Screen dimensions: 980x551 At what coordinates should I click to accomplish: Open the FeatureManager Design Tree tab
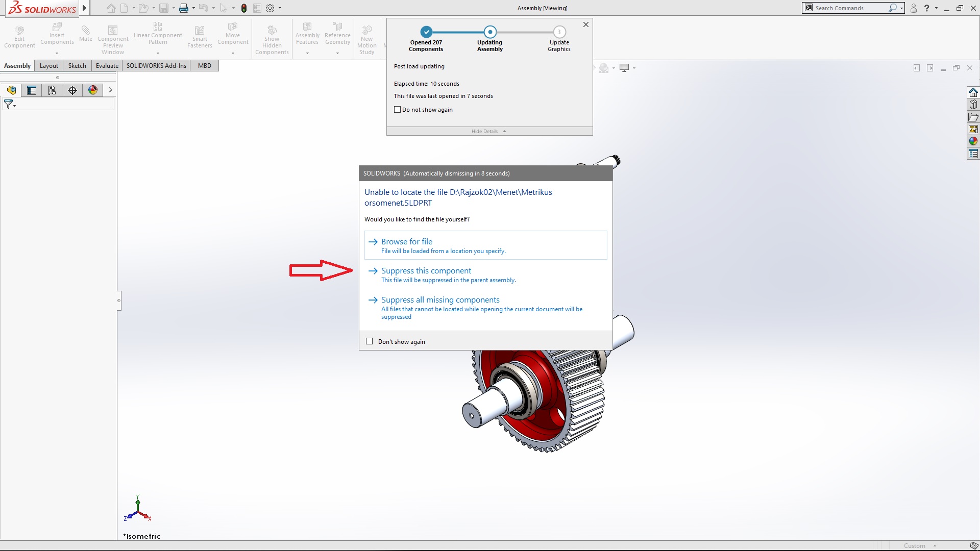11,90
